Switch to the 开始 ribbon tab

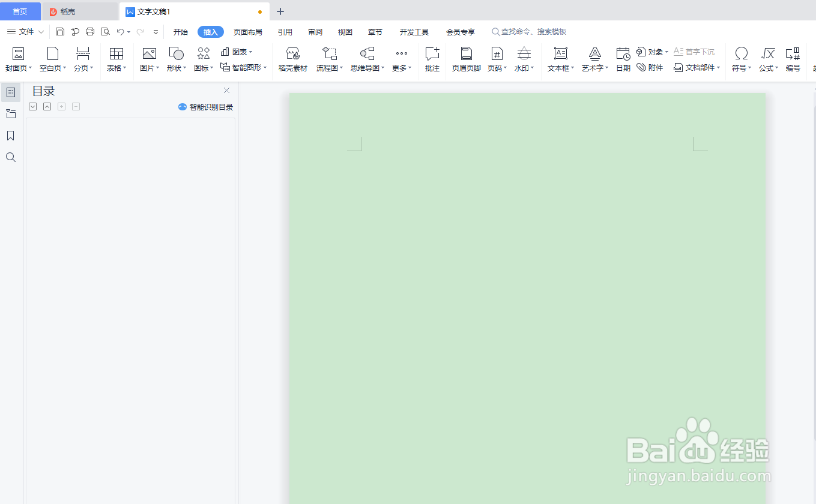click(181, 32)
